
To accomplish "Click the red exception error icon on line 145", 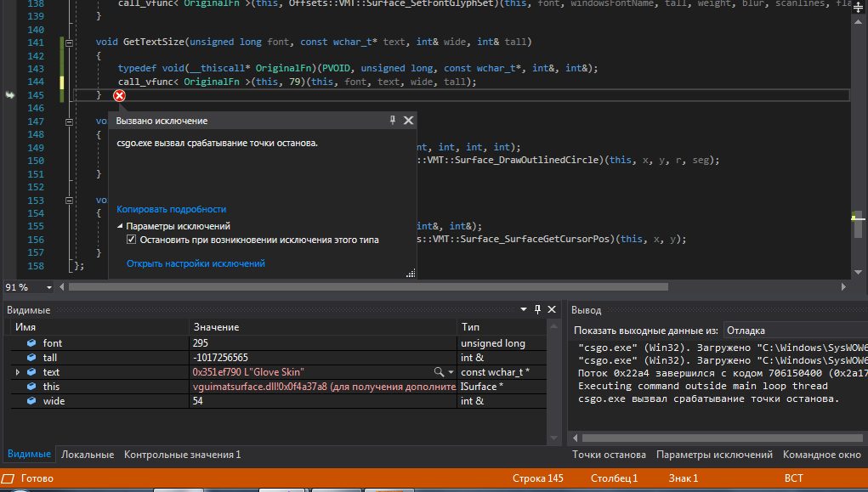I will tap(119, 96).
